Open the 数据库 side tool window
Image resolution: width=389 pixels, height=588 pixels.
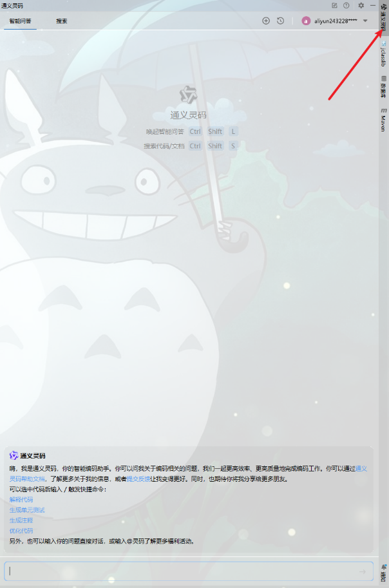pos(383,87)
